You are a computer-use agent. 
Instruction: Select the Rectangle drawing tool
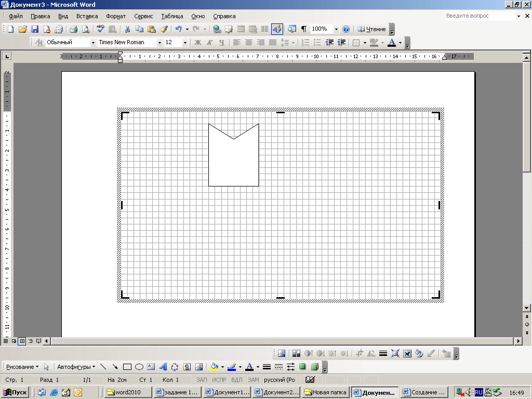point(127,367)
